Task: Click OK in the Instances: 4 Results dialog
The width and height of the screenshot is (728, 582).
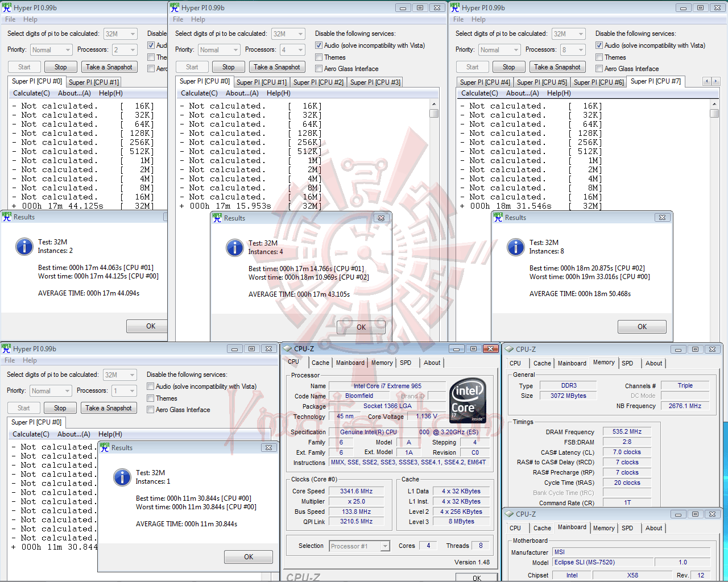Action: [x=361, y=327]
